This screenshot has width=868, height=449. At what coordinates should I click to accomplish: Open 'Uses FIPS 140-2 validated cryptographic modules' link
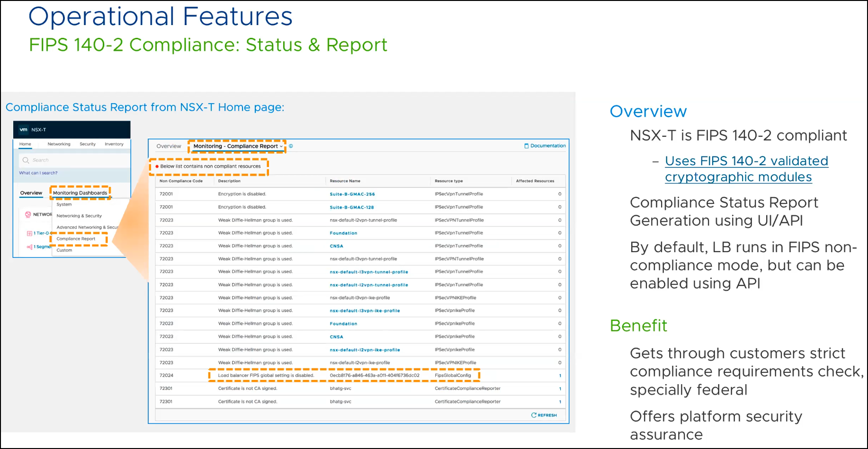pyautogui.click(x=746, y=169)
